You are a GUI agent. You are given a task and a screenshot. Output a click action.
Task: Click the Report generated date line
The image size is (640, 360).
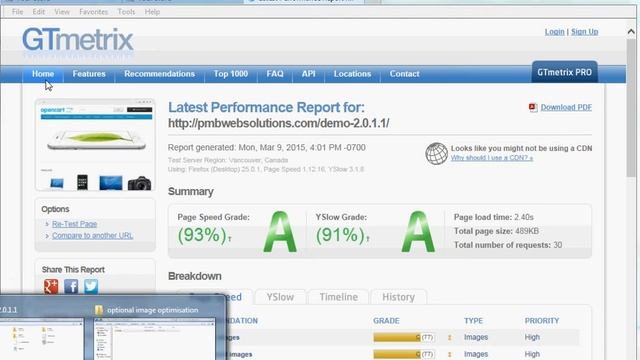tap(267, 148)
